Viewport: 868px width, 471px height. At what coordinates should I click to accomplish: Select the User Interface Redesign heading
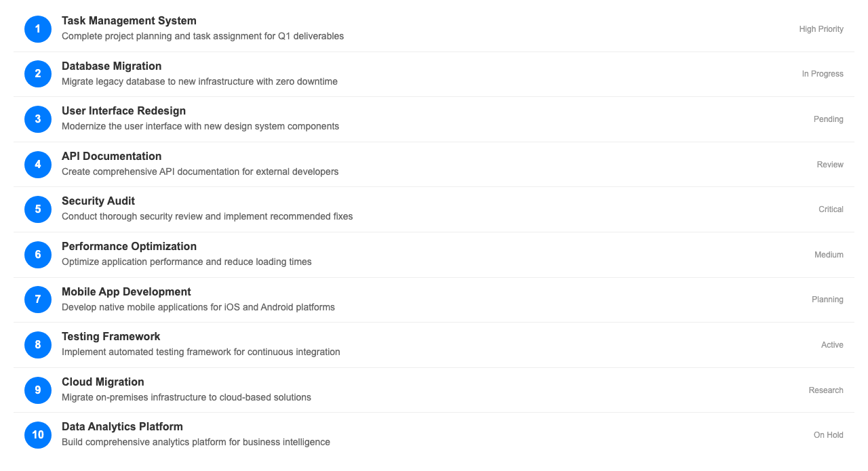[x=123, y=111]
